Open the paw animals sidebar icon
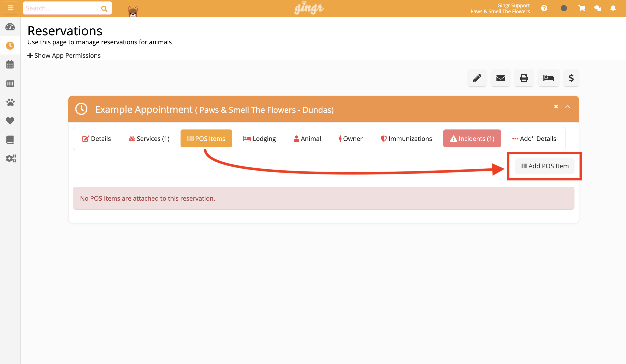 (10, 102)
